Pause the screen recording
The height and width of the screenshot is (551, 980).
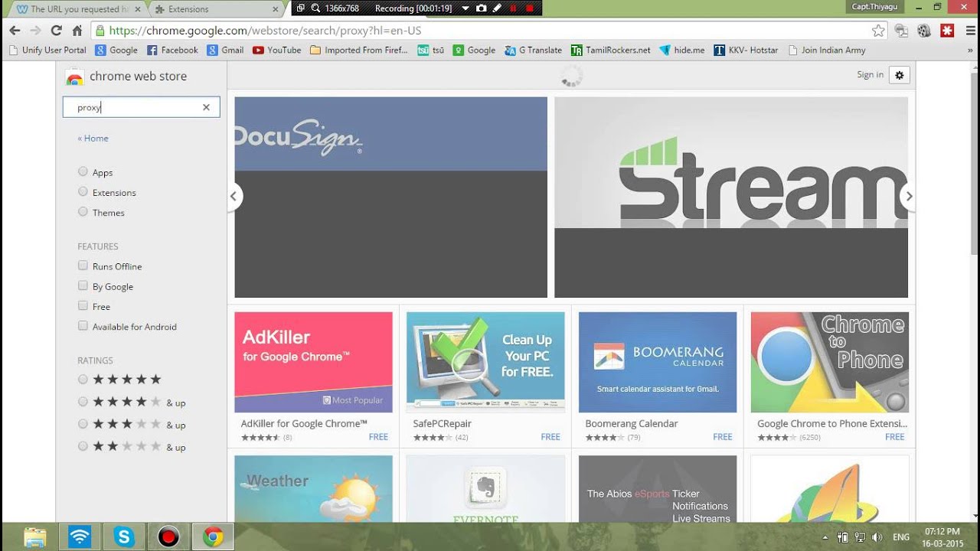[x=513, y=8]
